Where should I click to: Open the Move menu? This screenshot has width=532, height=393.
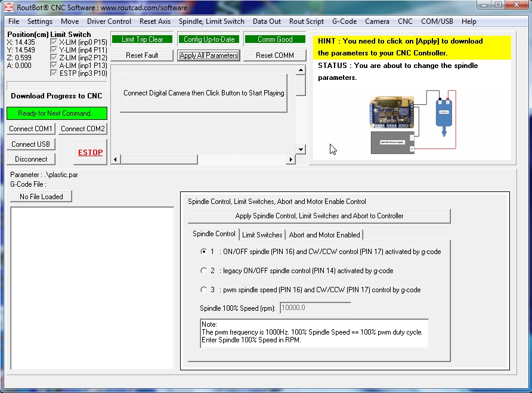point(70,21)
